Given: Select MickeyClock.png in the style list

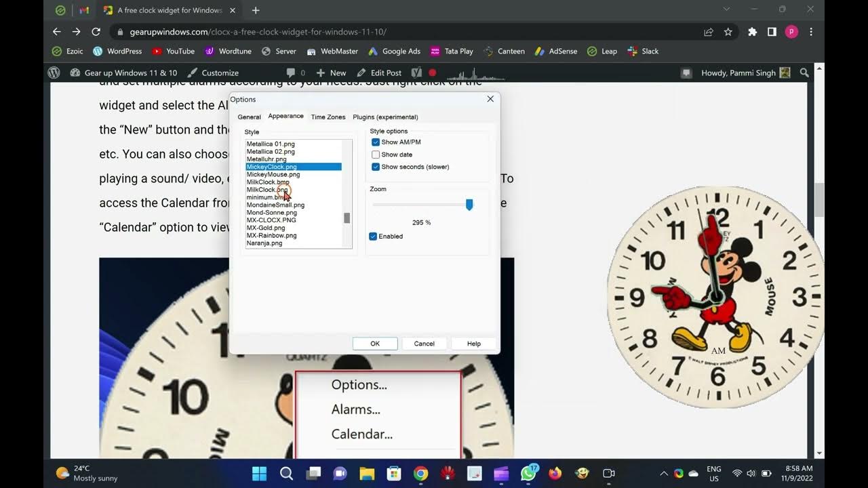Looking at the screenshot, I should point(294,167).
